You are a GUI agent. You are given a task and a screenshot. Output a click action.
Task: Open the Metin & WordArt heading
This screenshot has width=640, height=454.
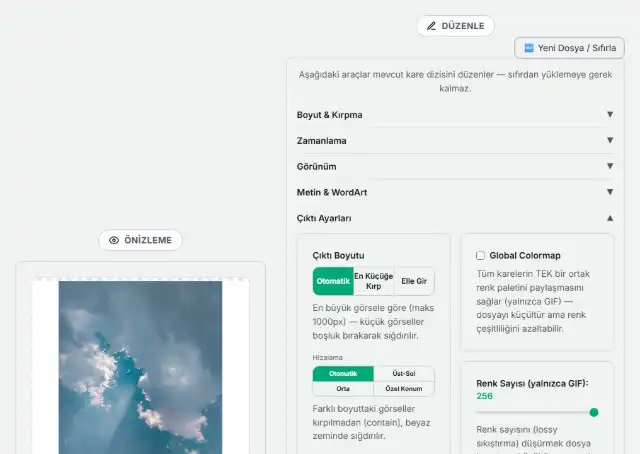pyautogui.click(x=332, y=192)
